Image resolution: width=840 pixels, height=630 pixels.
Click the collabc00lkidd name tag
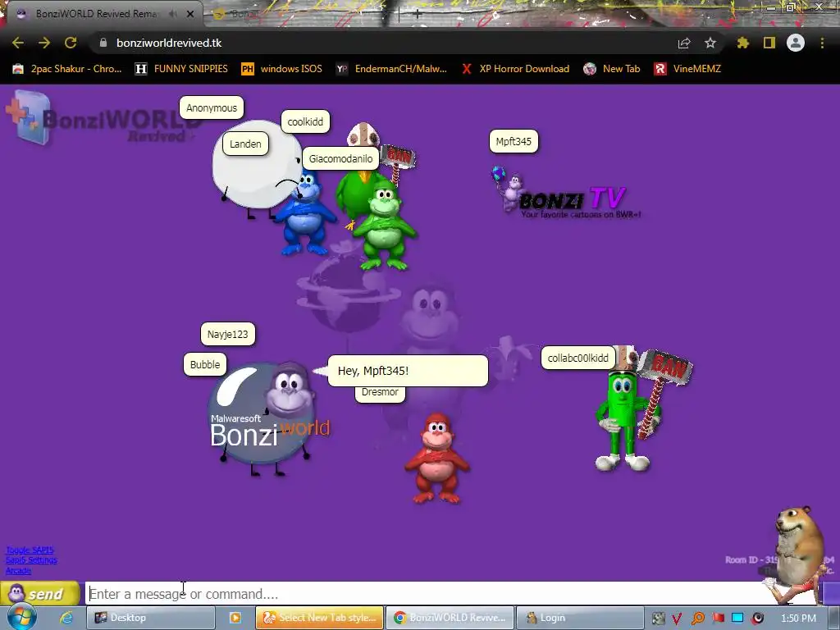pos(578,358)
